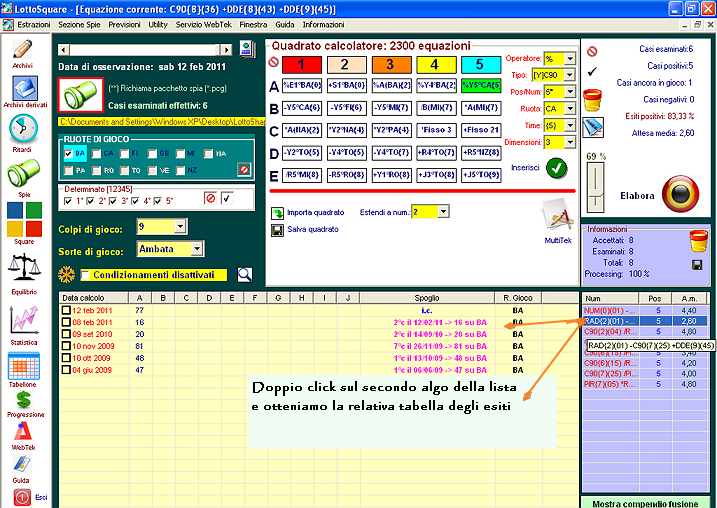Open the Operatore dropdown
Viewport: 717px width, 508px height.
point(570,59)
